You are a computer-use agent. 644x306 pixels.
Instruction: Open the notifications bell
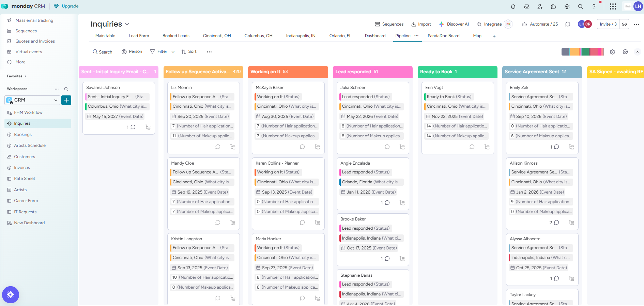(513, 6)
